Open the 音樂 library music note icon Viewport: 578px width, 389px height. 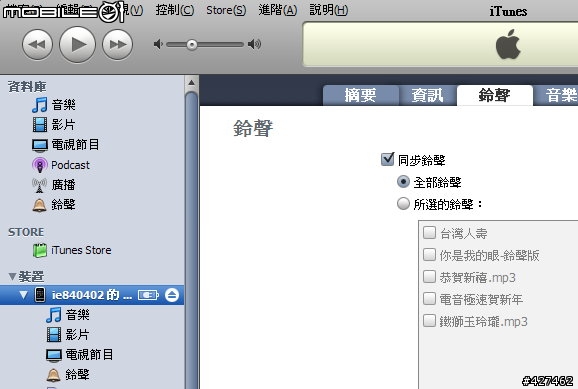click(39, 105)
